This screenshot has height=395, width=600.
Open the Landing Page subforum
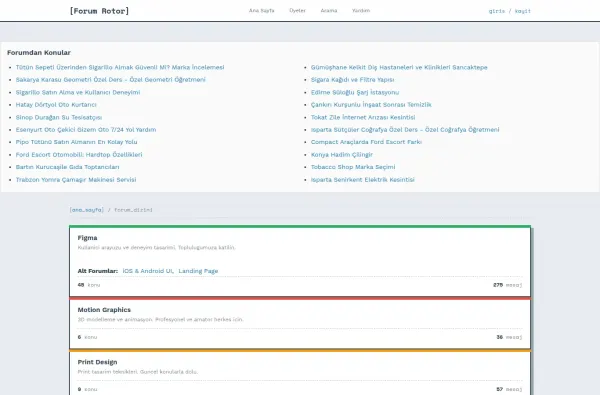click(198, 271)
